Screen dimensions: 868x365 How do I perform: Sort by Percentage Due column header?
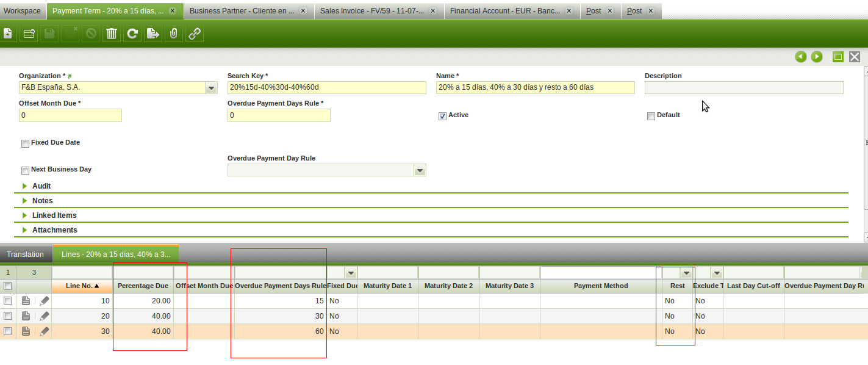tap(143, 286)
